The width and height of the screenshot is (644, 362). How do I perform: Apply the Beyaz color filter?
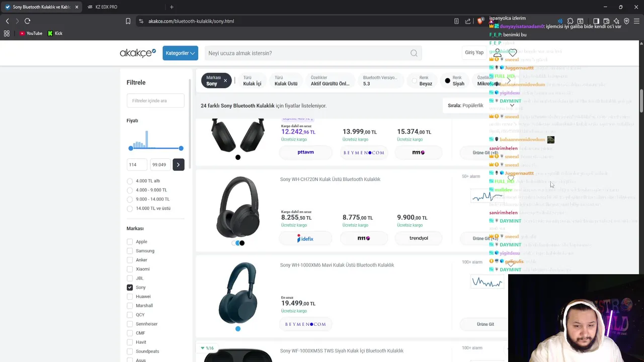(x=423, y=81)
